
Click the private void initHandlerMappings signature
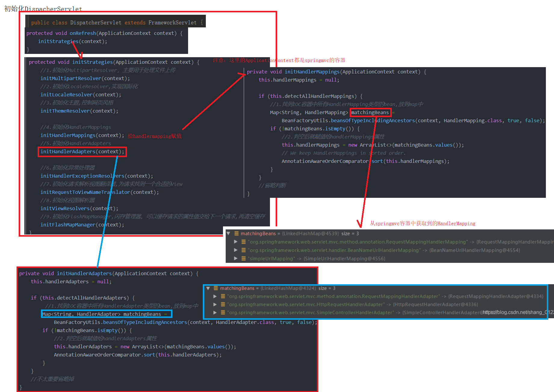[x=337, y=72]
